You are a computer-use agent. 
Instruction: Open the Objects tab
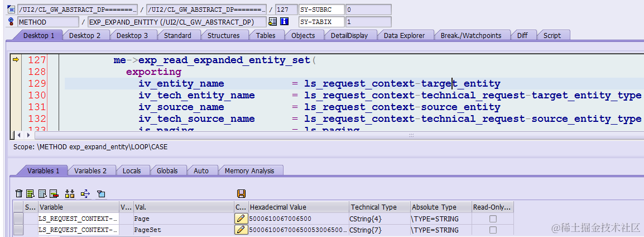[x=303, y=35]
